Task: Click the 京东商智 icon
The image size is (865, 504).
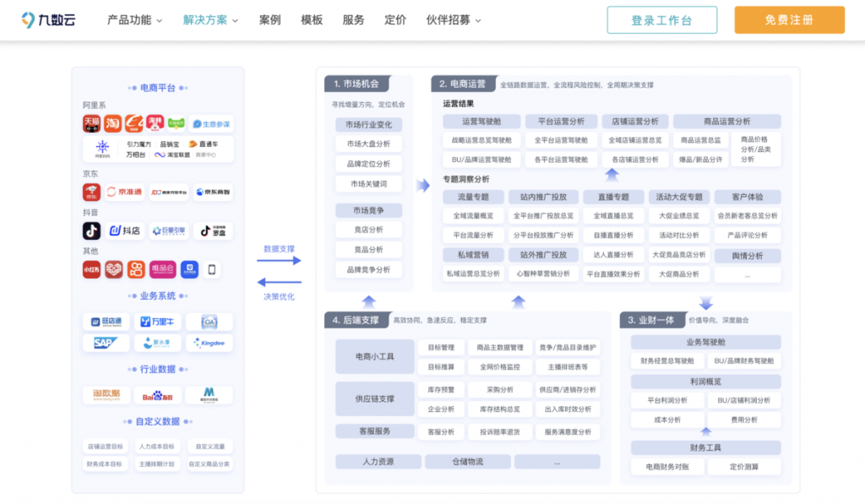Action: (x=214, y=192)
